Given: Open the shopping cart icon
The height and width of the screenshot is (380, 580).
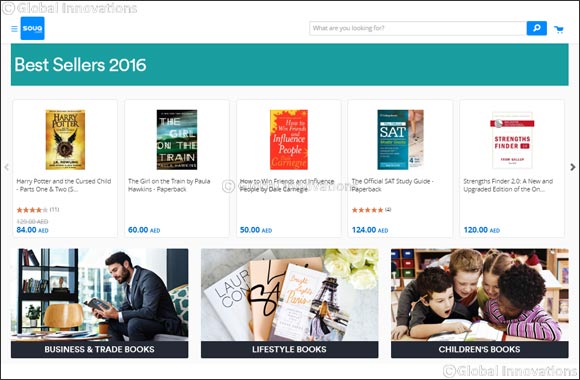Looking at the screenshot, I should [x=559, y=29].
